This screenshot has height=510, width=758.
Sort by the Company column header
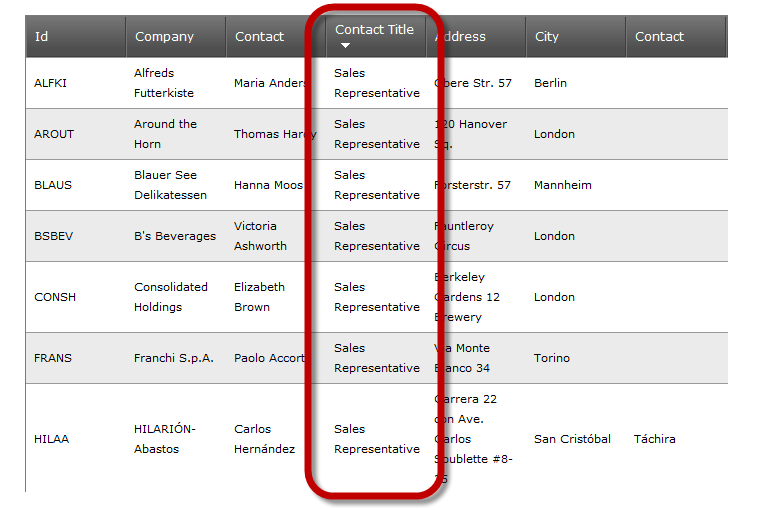pos(164,37)
